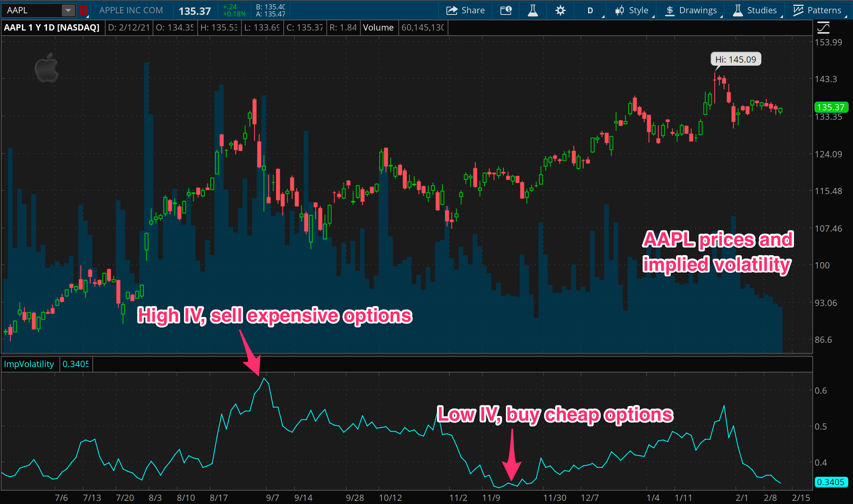Click the 0.6 volatility axis label
This screenshot has height=504, width=853.
[x=821, y=390]
